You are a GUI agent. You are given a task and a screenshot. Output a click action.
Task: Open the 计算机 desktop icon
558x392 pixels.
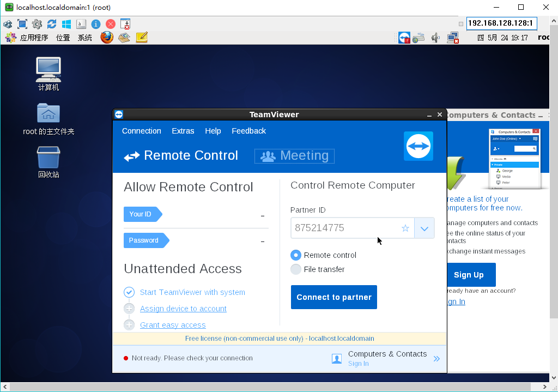click(x=48, y=74)
